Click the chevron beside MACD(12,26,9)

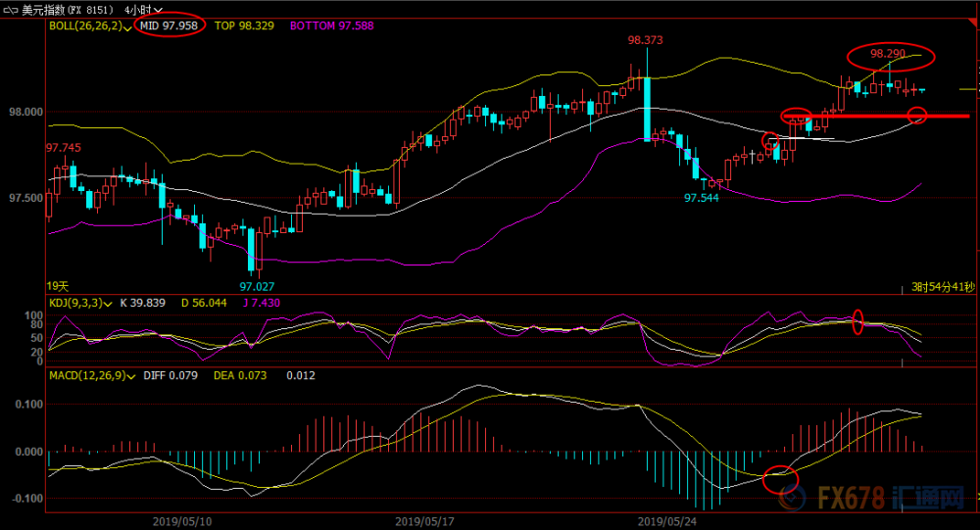pos(131,377)
